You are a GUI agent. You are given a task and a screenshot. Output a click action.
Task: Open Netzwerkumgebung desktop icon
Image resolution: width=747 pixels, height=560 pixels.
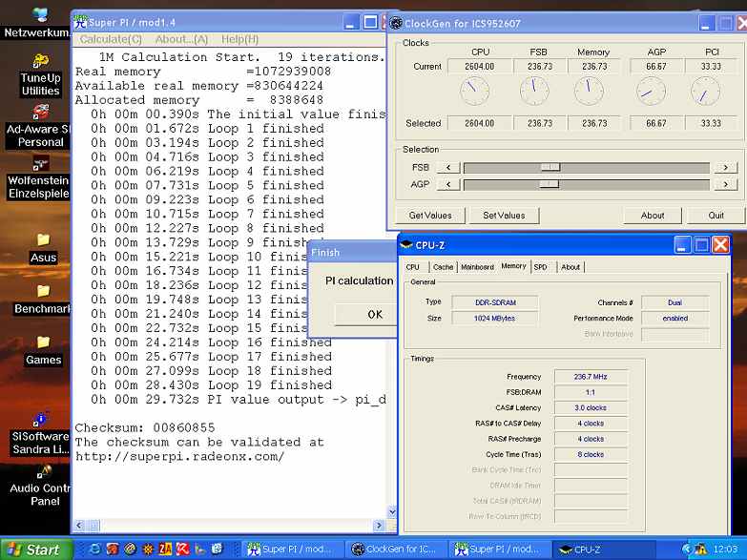pyautogui.click(x=38, y=23)
